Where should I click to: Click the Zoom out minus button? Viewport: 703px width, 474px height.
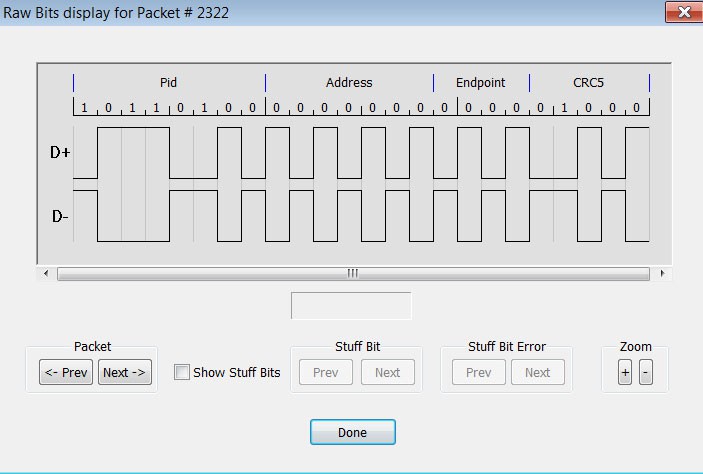pos(646,372)
